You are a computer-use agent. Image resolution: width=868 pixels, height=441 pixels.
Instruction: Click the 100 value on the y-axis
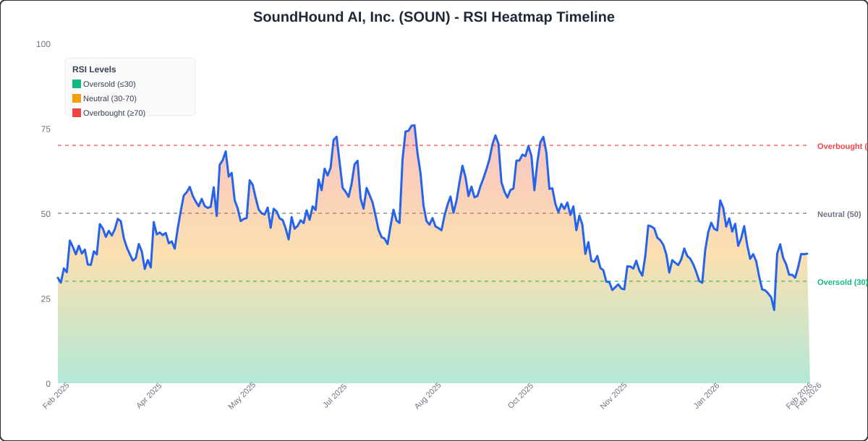43,45
